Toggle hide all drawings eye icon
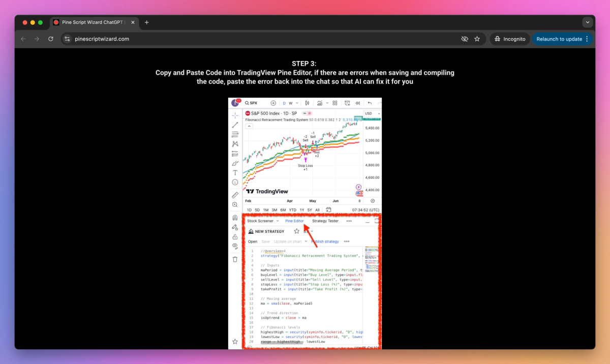Viewport: 610px width, 364px height. pyautogui.click(x=235, y=246)
